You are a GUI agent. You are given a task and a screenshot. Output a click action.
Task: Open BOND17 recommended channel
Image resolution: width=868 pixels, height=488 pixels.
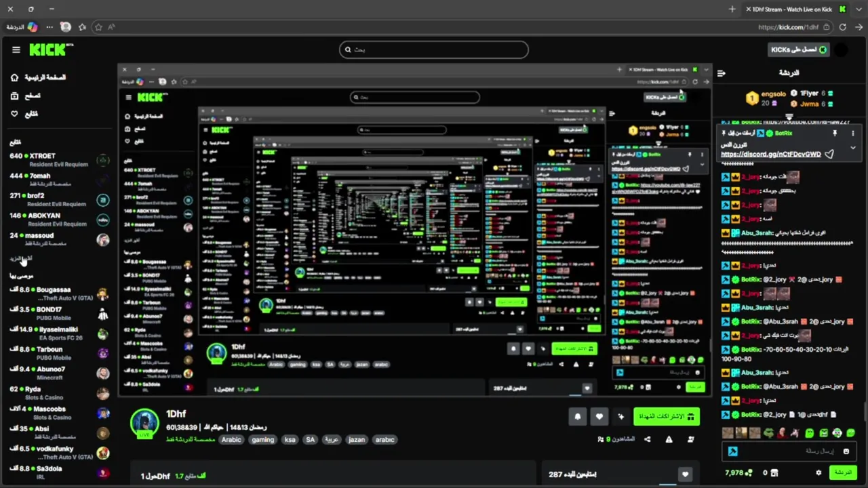pos(59,313)
